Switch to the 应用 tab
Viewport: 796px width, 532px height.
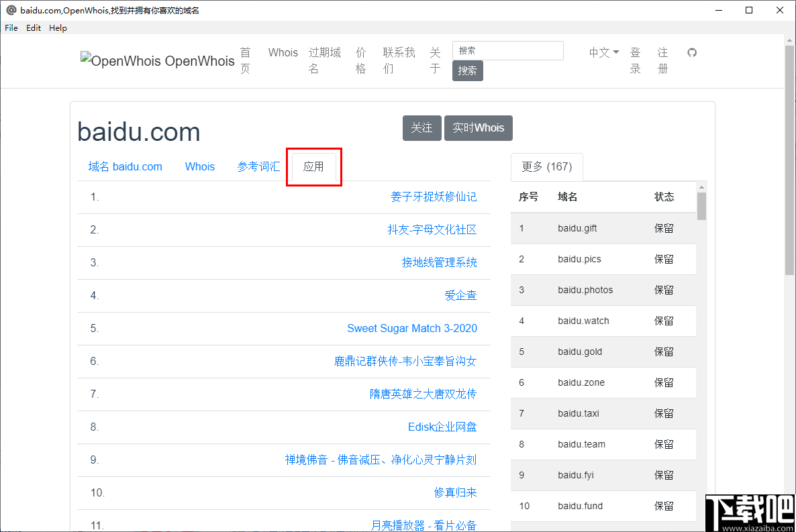pyautogui.click(x=313, y=166)
